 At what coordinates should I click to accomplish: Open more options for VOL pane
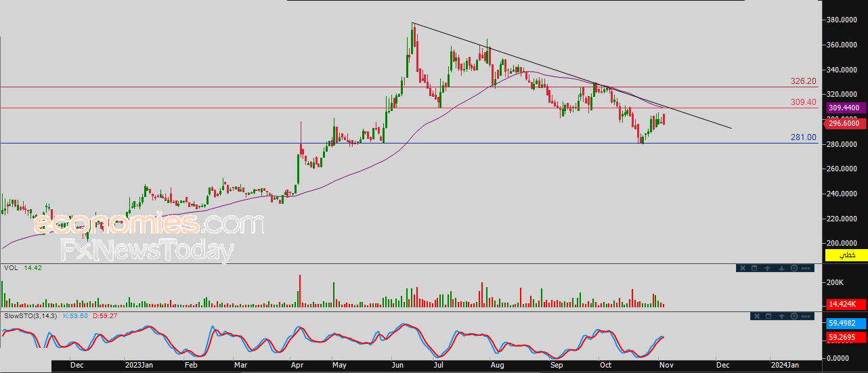point(806,268)
